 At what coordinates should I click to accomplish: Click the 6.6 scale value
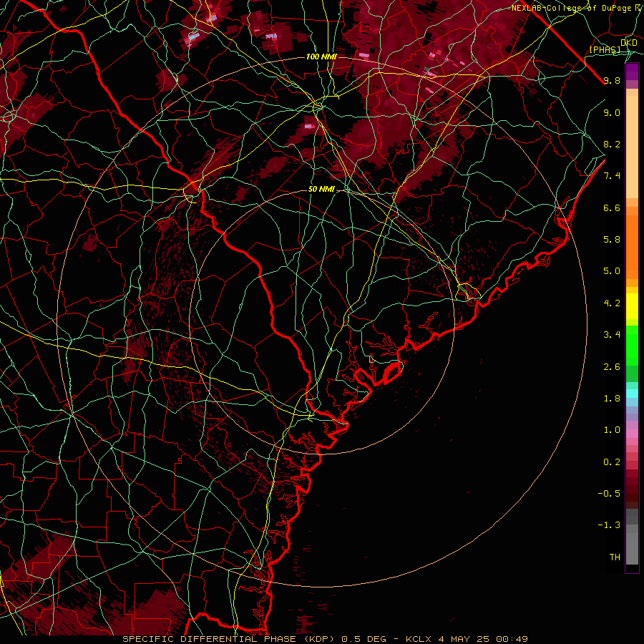[x=612, y=208]
